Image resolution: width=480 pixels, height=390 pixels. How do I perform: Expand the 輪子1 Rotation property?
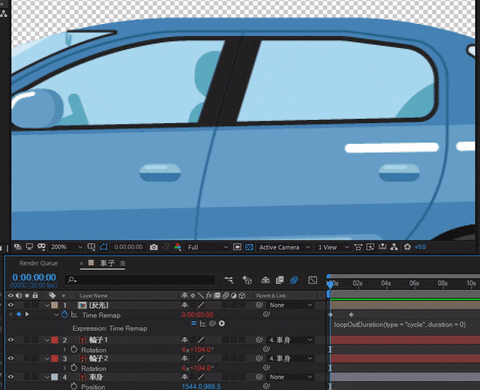pyautogui.click(x=65, y=349)
